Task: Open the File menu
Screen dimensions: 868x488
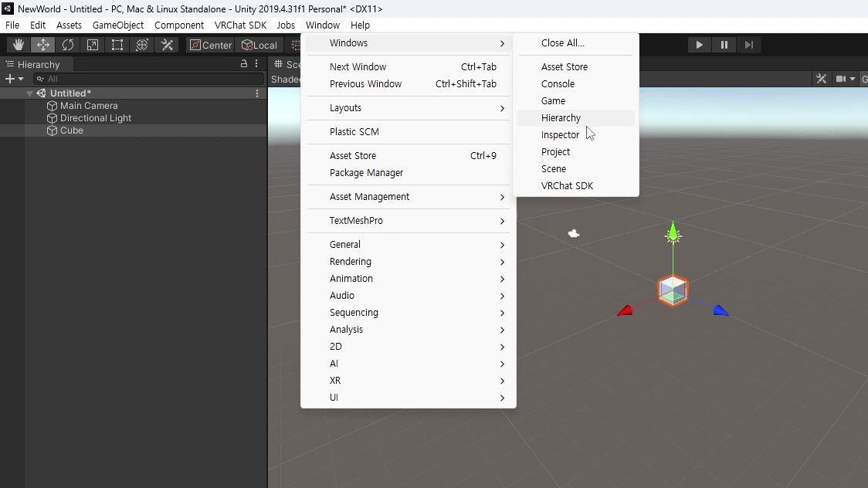Action: 12,25
